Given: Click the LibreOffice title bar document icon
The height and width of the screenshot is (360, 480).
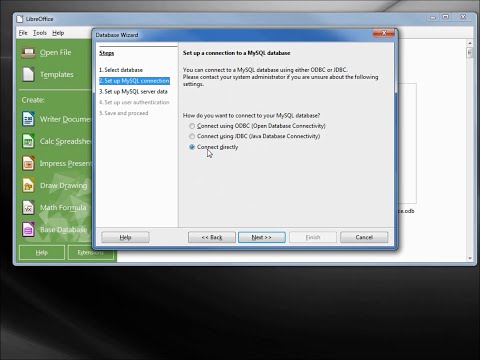Looking at the screenshot, I should coord(20,19).
